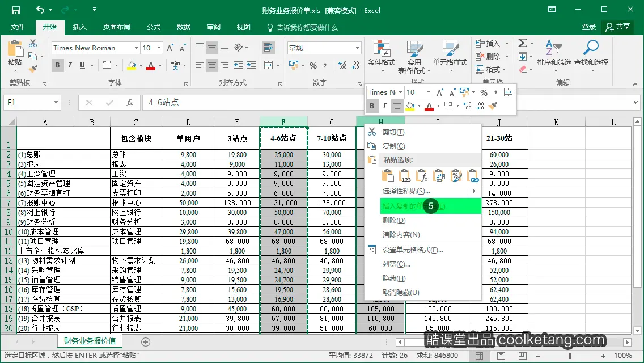Collapse the ribbon with the chevron

click(635, 83)
